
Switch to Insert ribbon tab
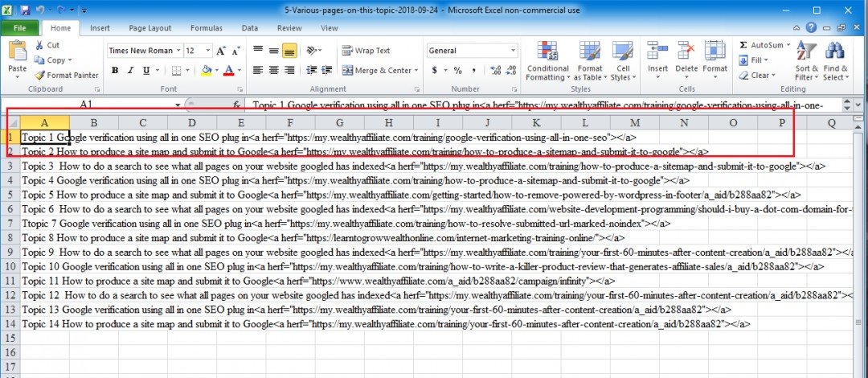[100, 27]
